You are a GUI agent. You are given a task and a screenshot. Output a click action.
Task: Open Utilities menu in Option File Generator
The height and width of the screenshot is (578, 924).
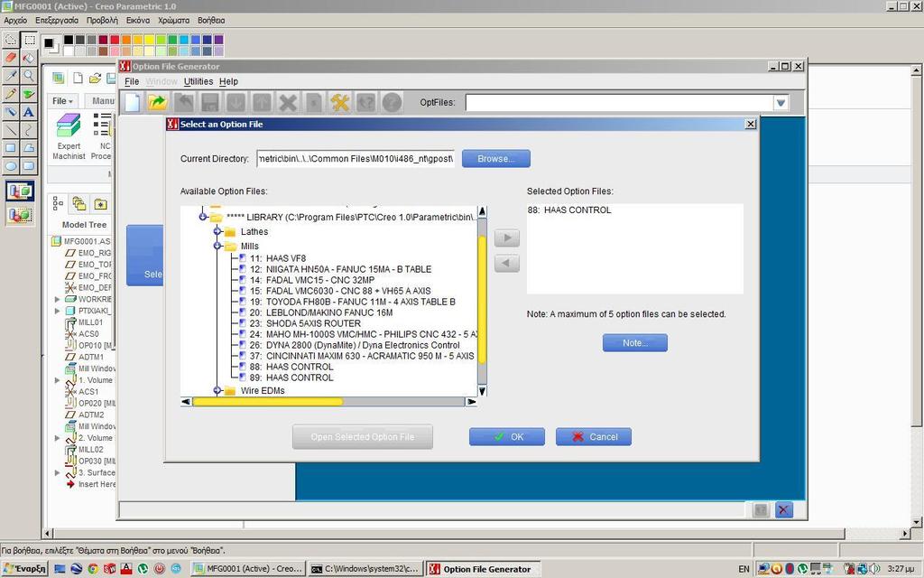tap(198, 81)
